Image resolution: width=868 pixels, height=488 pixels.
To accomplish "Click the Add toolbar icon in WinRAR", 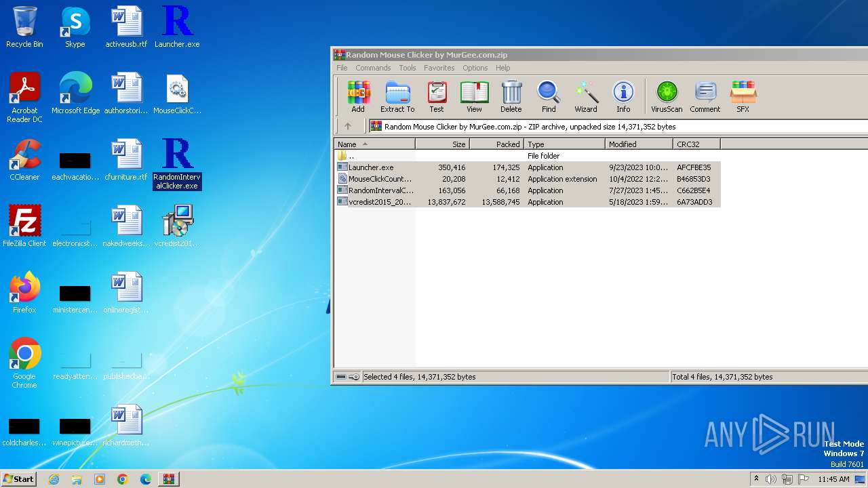I will [358, 97].
